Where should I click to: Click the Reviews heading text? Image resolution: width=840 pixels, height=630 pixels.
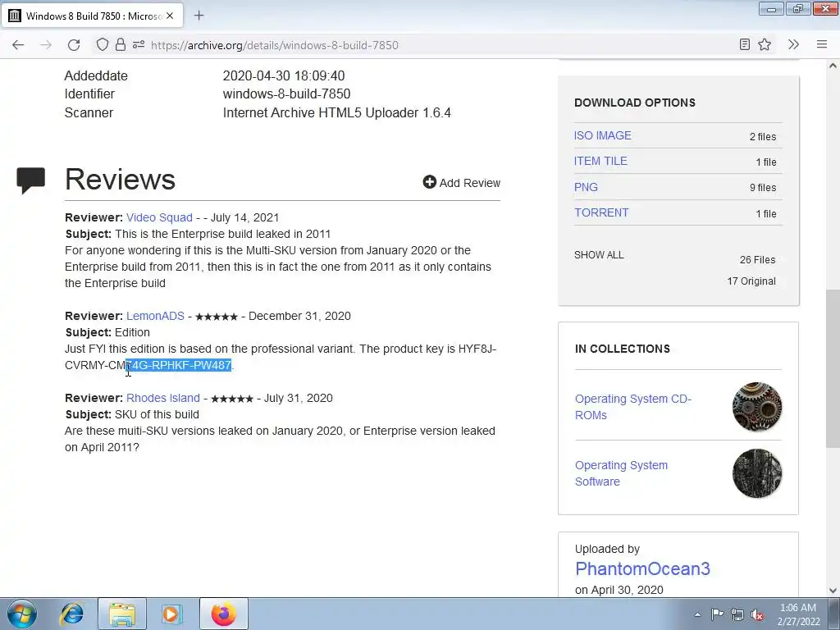[x=120, y=179]
